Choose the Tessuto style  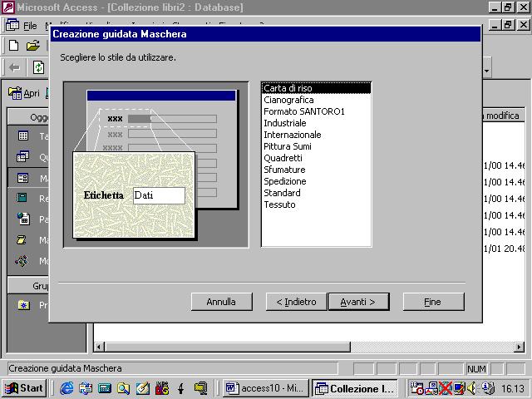click(316, 204)
